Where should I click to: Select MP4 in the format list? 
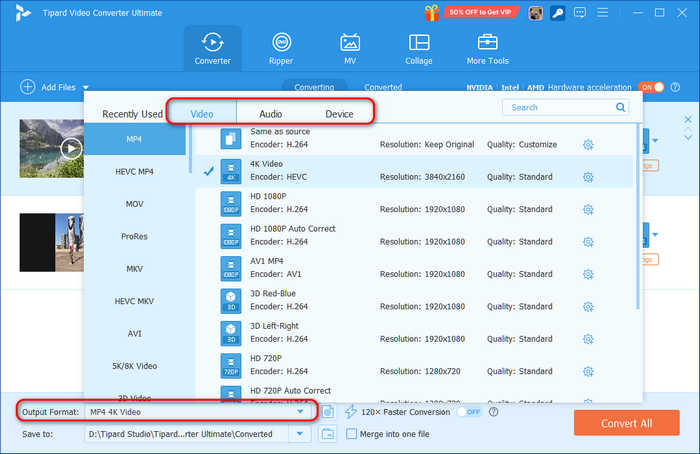pyautogui.click(x=134, y=139)
